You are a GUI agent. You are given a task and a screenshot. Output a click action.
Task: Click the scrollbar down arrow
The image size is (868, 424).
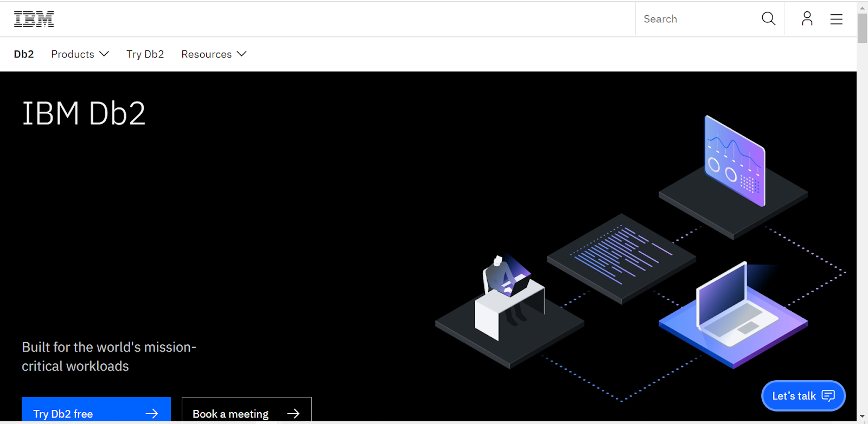click(x=862, y=417)
